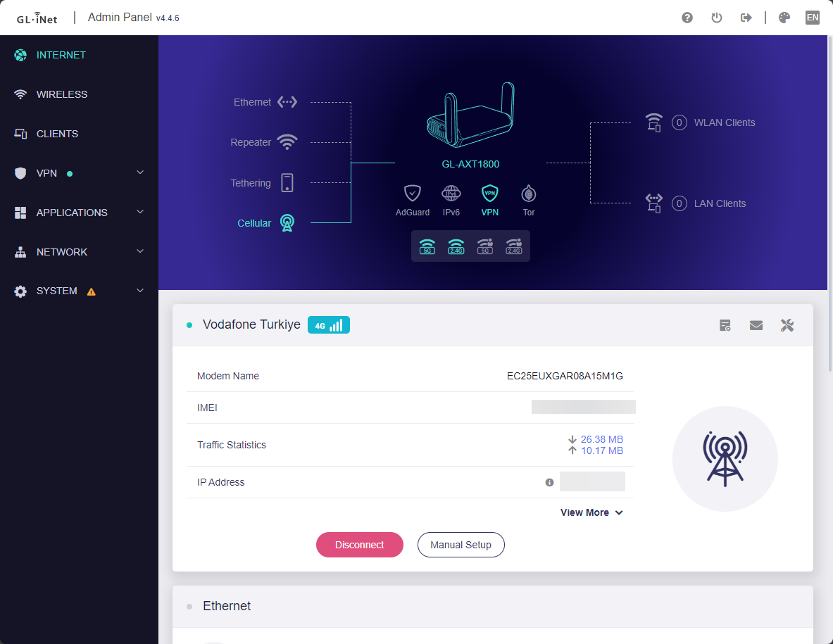Click the GL.iNet logo
833x644 pixels.
pyautogui.click(x=37, y=18)
